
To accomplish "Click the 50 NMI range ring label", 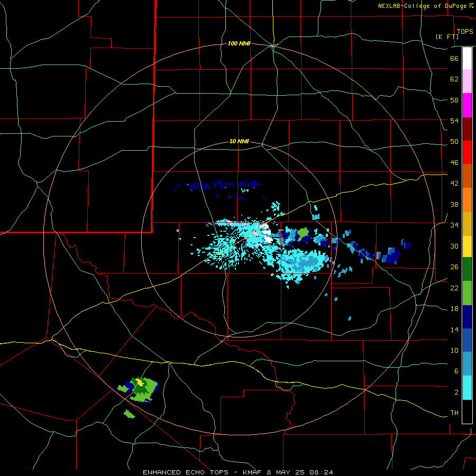I will coord(239,141).
